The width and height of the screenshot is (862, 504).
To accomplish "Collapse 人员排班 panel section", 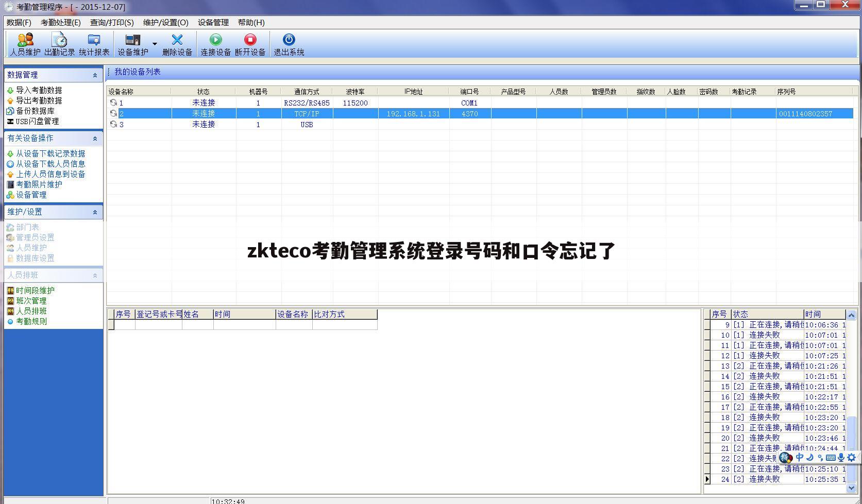I will pos(95,275).
